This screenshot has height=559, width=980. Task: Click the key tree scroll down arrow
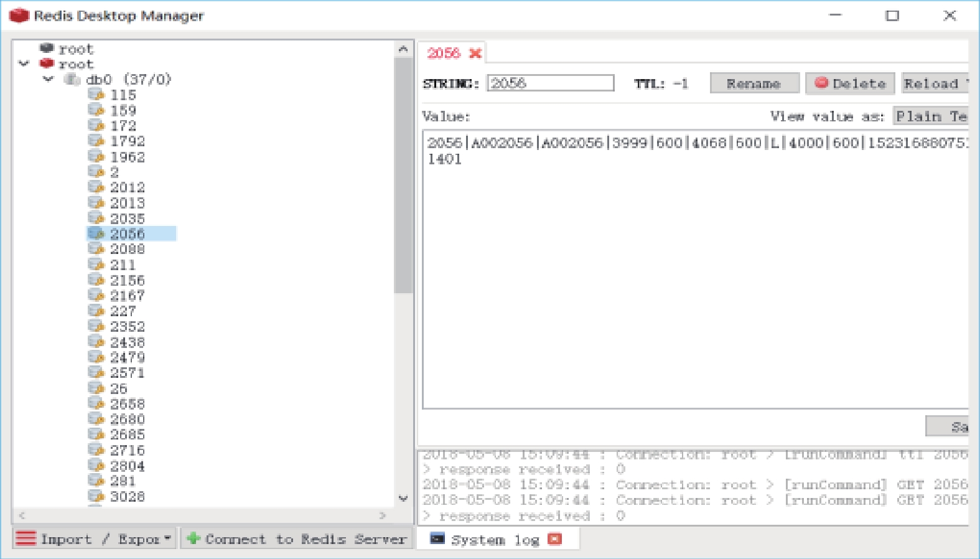(x=403, y=499)
